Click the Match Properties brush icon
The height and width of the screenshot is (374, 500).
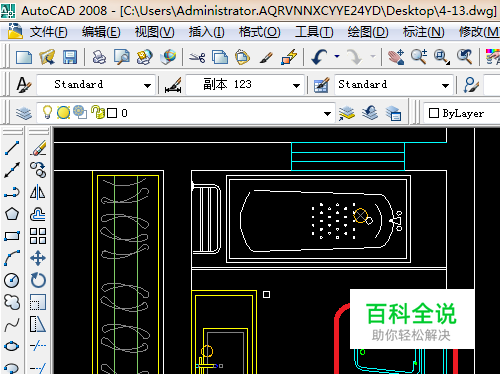(267, 57)
